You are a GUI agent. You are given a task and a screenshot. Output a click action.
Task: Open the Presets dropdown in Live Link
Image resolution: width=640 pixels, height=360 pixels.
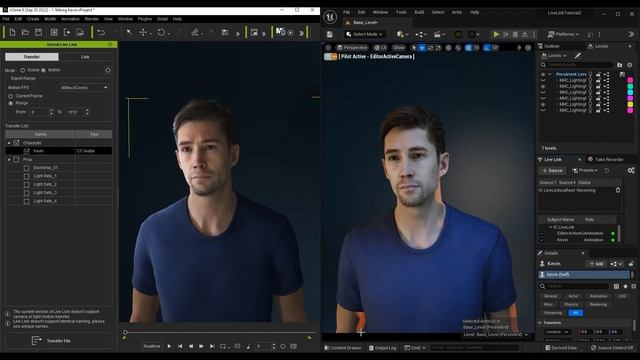(585, 170)
